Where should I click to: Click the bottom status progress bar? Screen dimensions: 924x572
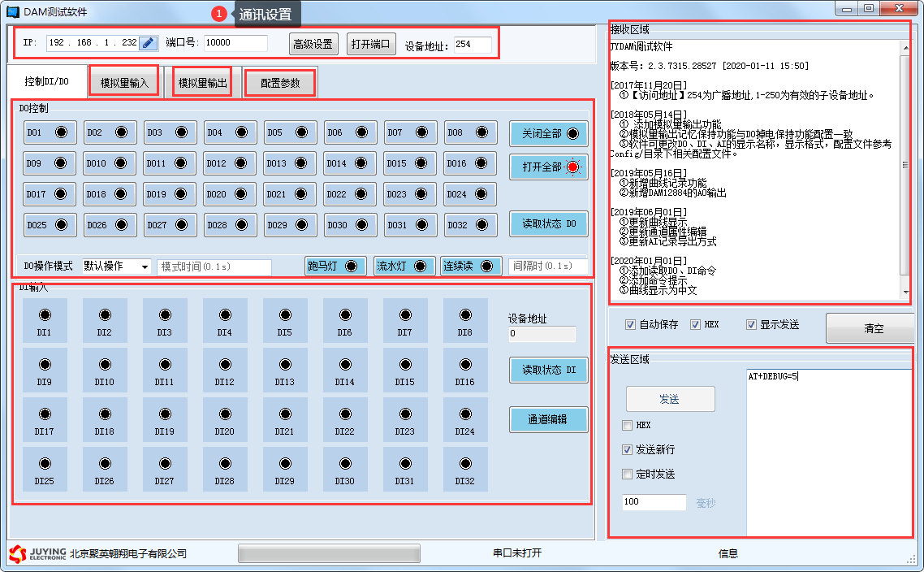[329, 553]
